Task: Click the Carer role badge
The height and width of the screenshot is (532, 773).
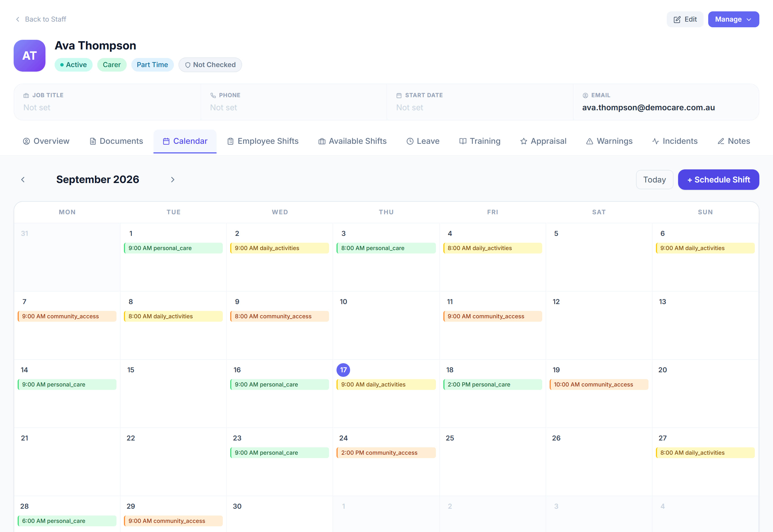Action: (112, 65)
